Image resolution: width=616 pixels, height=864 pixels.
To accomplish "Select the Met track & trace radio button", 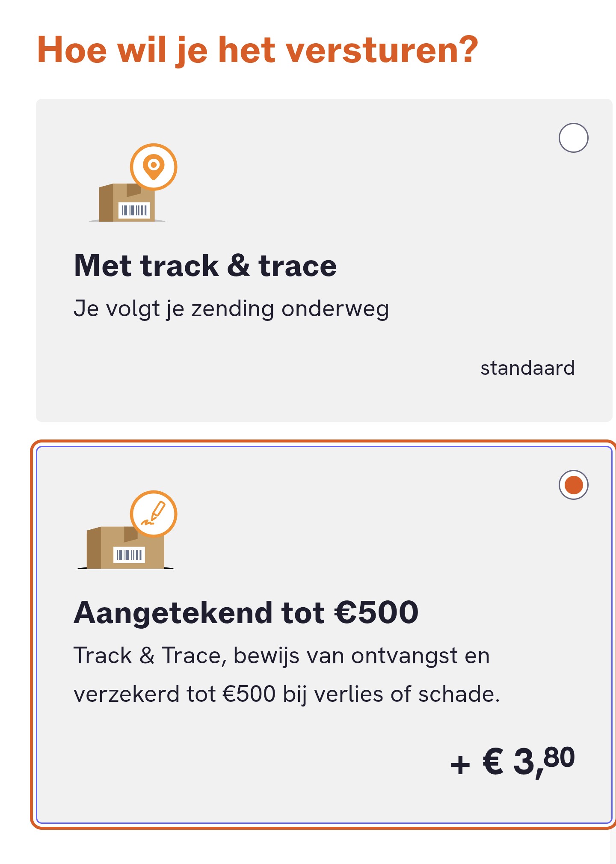I will (573, 138).
